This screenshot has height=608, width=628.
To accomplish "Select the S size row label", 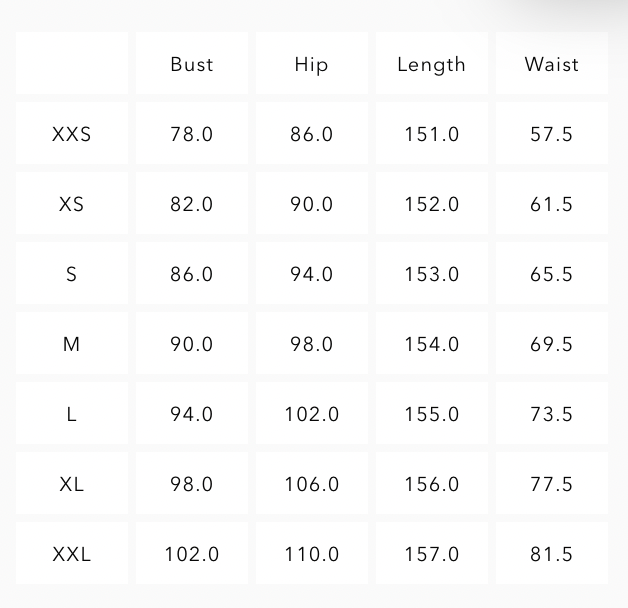I will (x=71, y=274).
